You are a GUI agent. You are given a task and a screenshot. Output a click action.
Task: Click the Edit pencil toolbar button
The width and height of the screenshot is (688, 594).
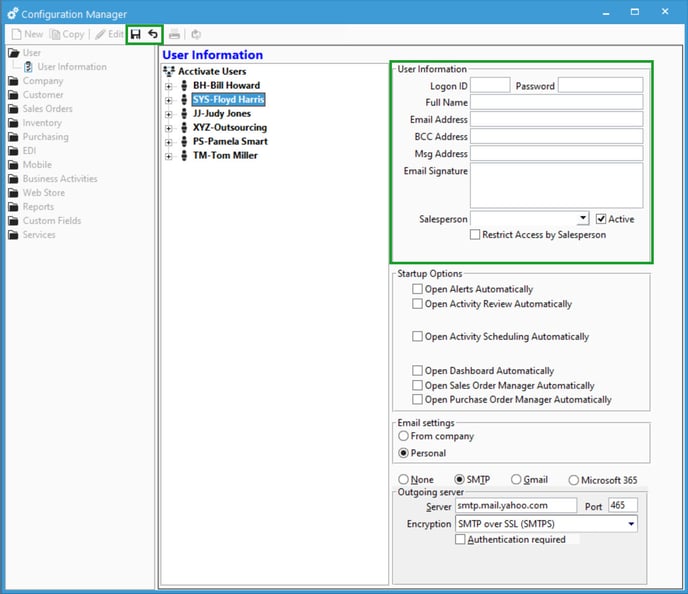click(x=109, y=34)
